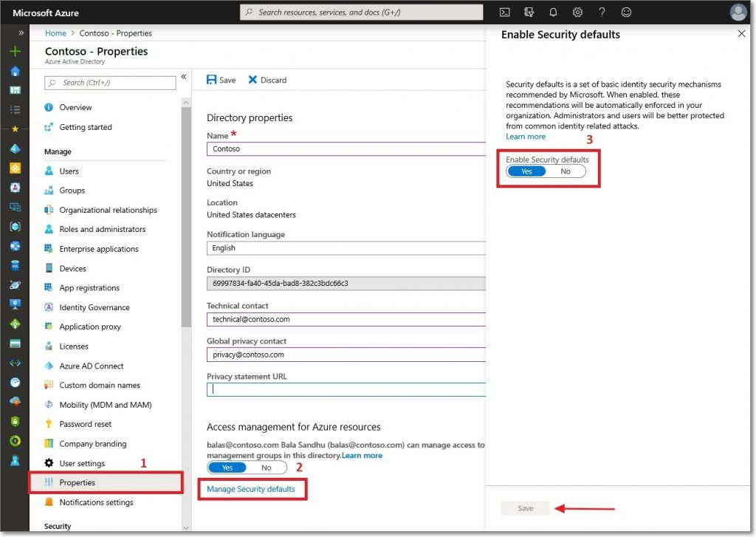
Task: Close the Enable Security defaults pane
Action: click(x=741, y=34)
